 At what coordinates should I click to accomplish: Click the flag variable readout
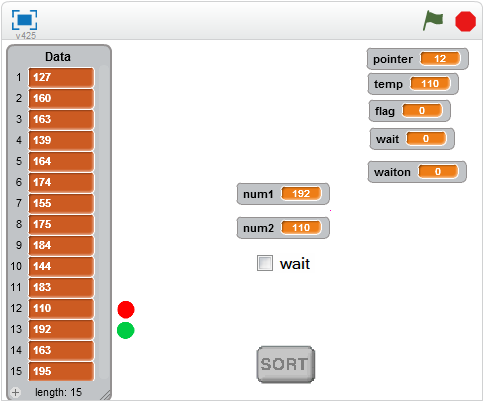point(422,111)
